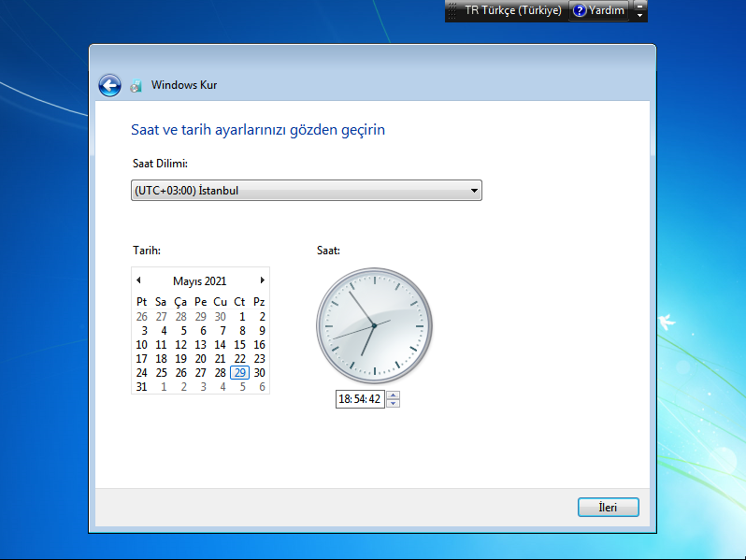Go to next month in calendar
746x560 pixels.
(x=263, y=280)
